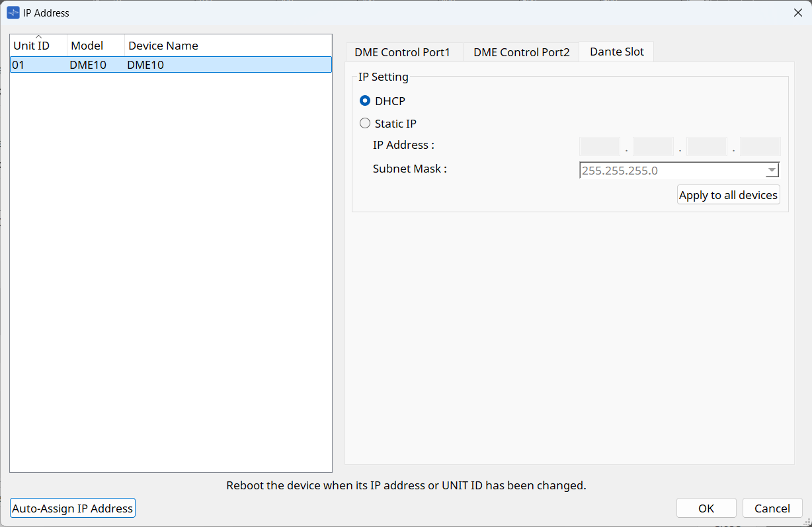812x527 pixels.
Task: Click the first IP Address octet field
Action: pyautogui.click(x=600, y=146)
